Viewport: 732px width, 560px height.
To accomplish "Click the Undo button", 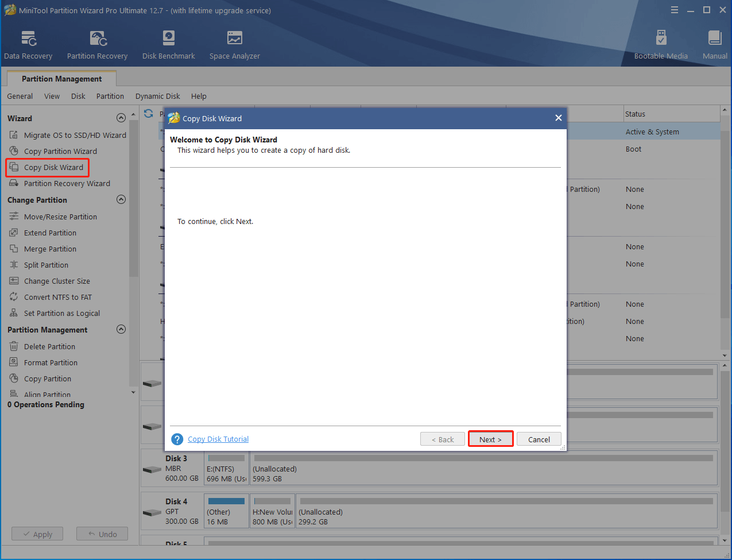I will pyautogui.click(x=102, y=534).
